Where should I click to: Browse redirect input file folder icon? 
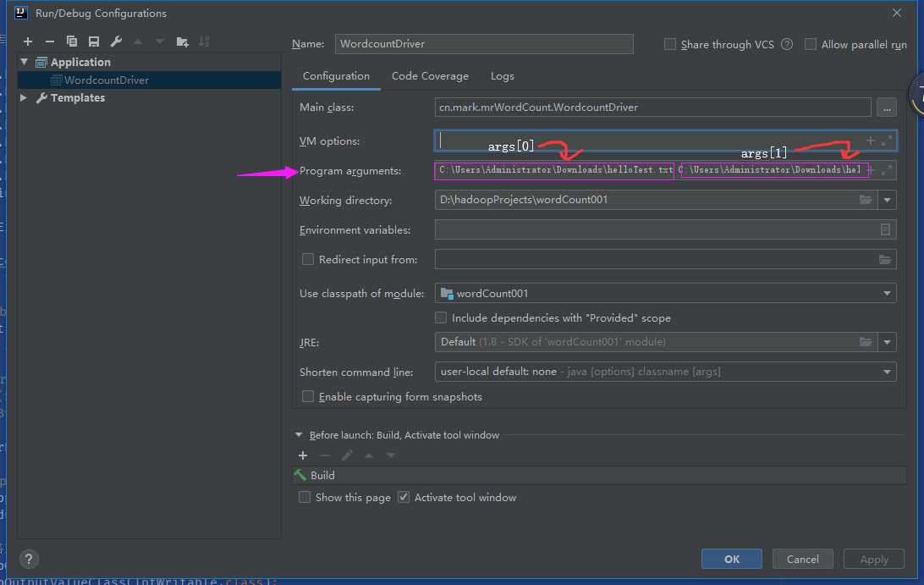tap(884, 259)
